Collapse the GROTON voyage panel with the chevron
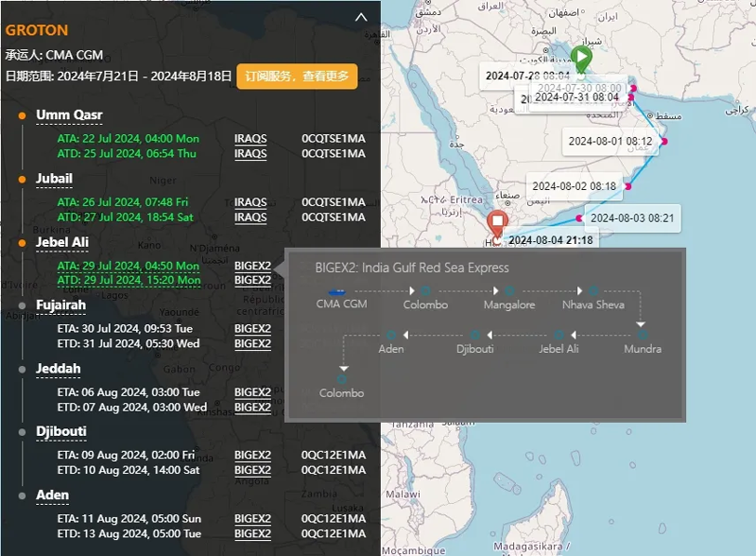Screen dimensions: 756x556 360,16
